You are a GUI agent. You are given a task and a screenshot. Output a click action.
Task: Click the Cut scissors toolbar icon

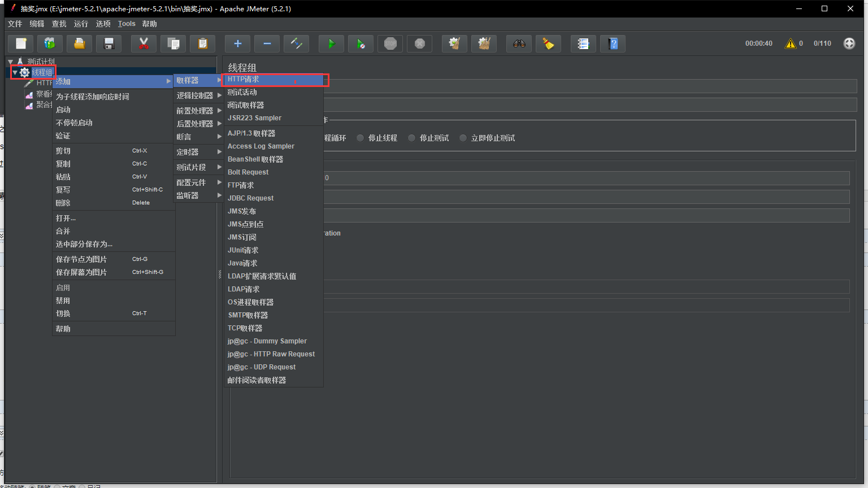pyautogui.click(x=144, y=43)
